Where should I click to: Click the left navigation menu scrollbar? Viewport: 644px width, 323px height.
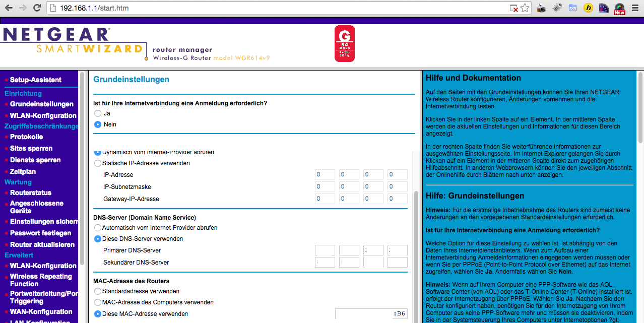[x=82, y=169]
